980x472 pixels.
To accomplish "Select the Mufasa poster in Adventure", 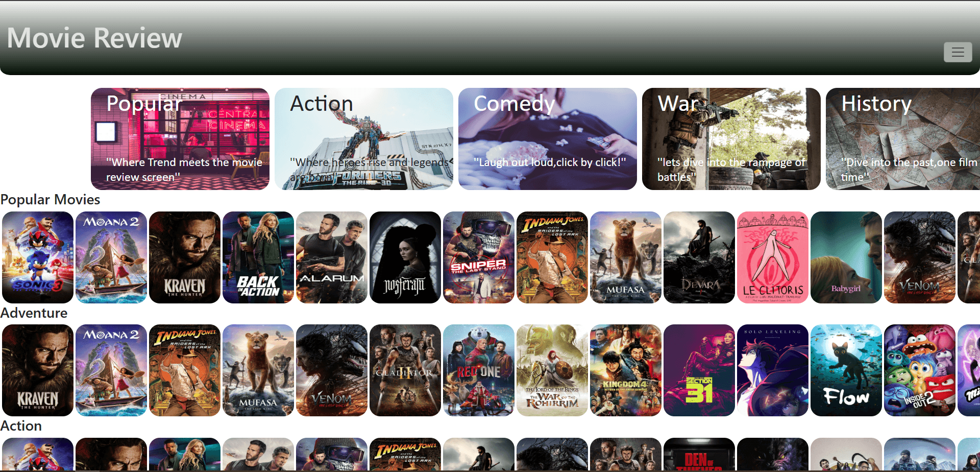I will 258,370.
